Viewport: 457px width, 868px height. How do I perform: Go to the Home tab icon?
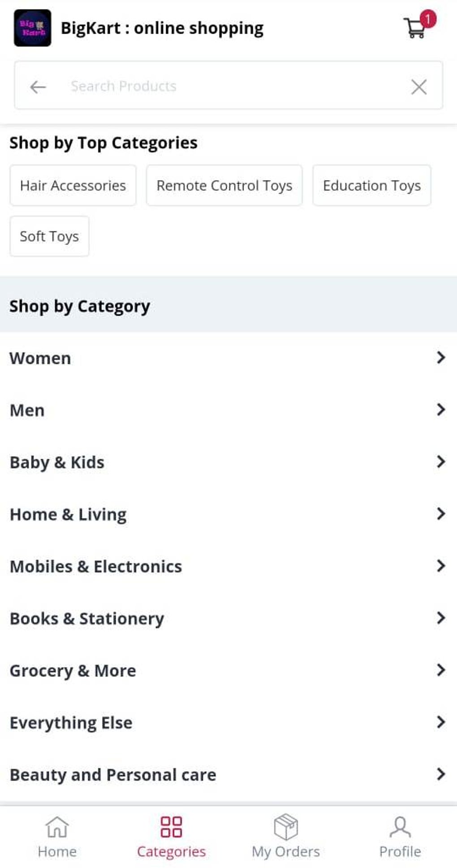57,827
